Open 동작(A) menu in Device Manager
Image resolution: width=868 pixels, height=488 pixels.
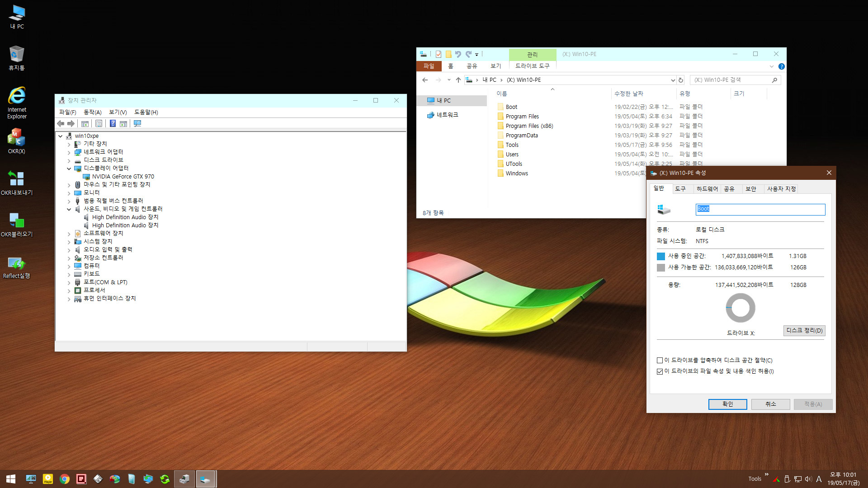92,112
